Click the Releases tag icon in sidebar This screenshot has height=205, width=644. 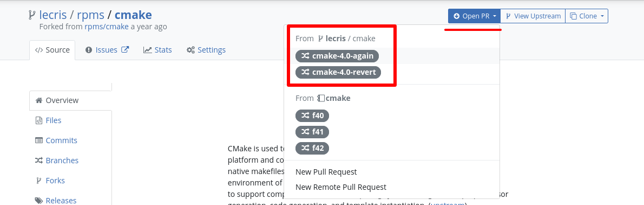38,201
